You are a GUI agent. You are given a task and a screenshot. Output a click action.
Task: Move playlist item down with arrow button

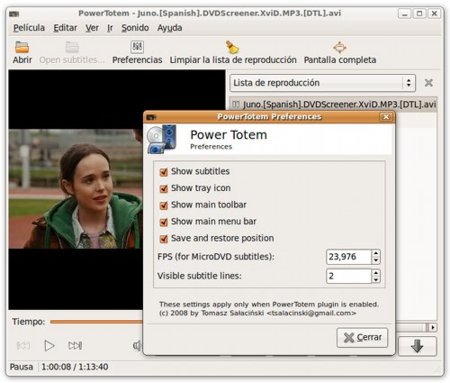[x=417, y=346]
